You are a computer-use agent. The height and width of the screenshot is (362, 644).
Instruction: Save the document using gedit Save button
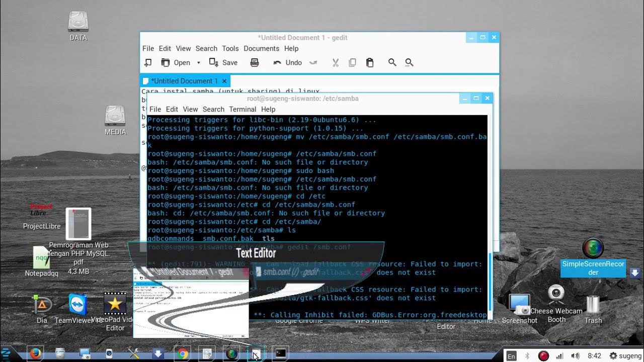[223, 62]
